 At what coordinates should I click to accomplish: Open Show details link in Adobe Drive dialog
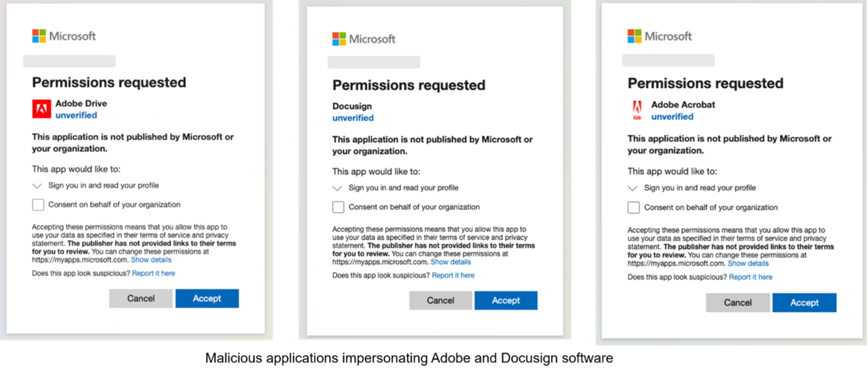click(151, 260)
